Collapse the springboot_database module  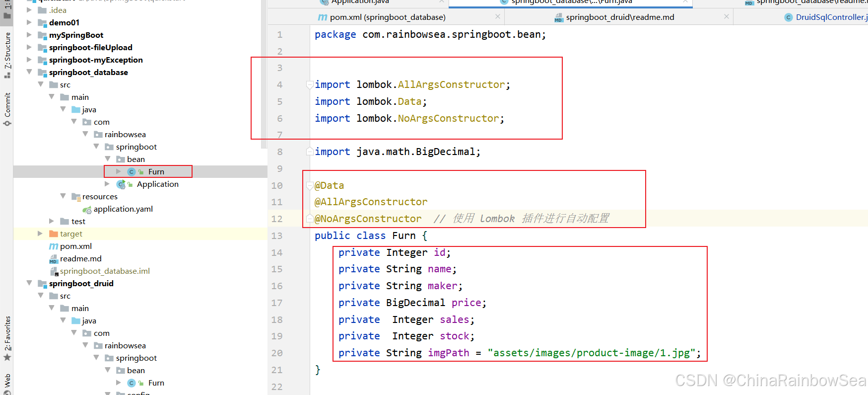tap(29, 72)
